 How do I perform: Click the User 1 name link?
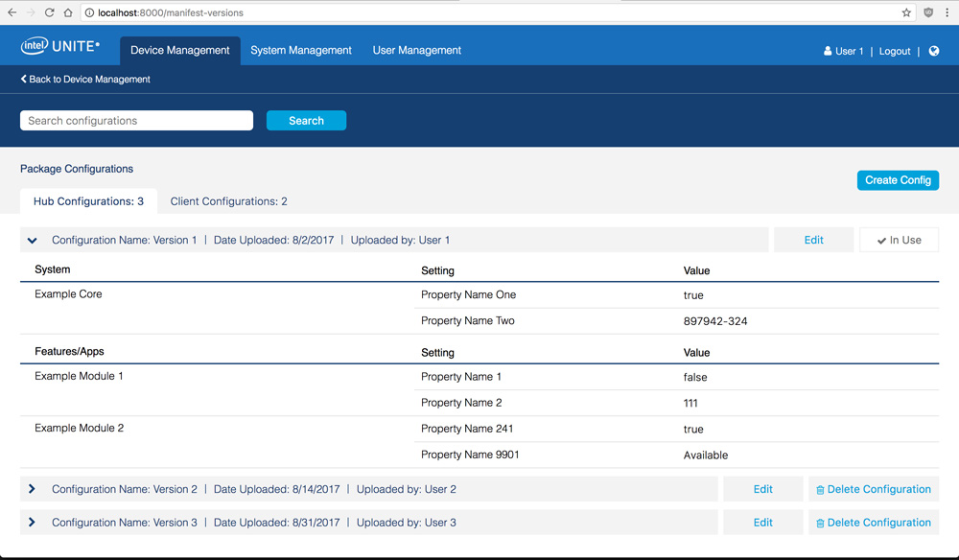tap(850, 51)
